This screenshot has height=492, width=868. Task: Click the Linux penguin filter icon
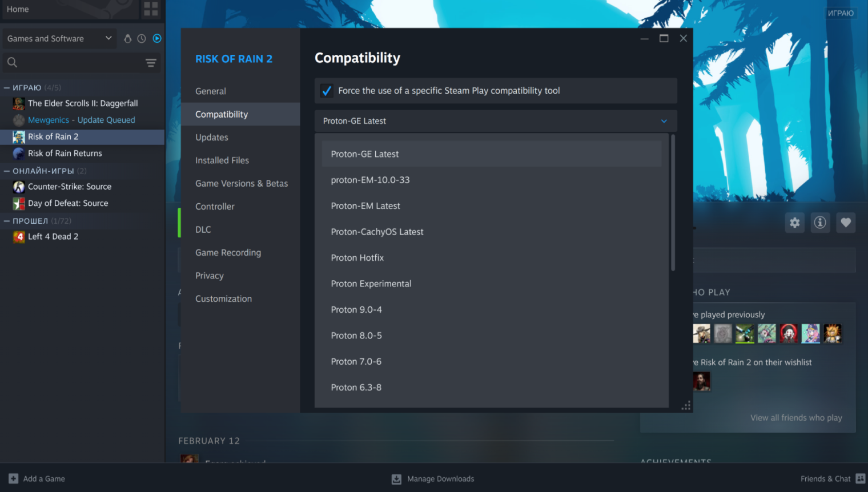point(127,38)
